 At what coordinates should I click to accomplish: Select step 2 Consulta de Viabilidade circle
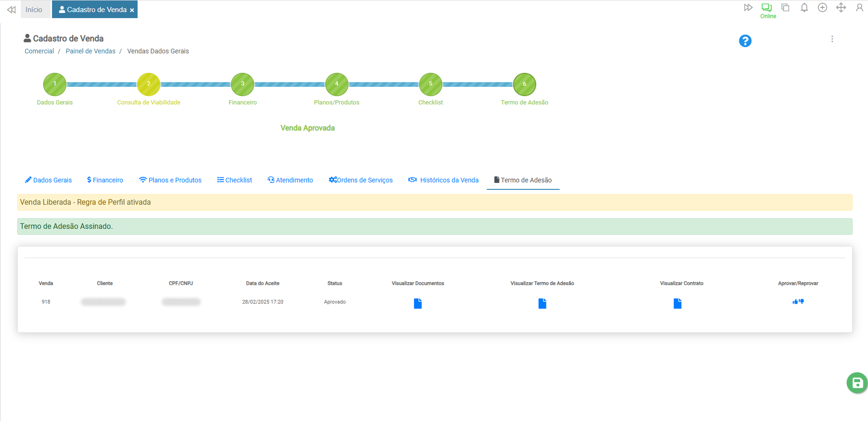[149, 84]
